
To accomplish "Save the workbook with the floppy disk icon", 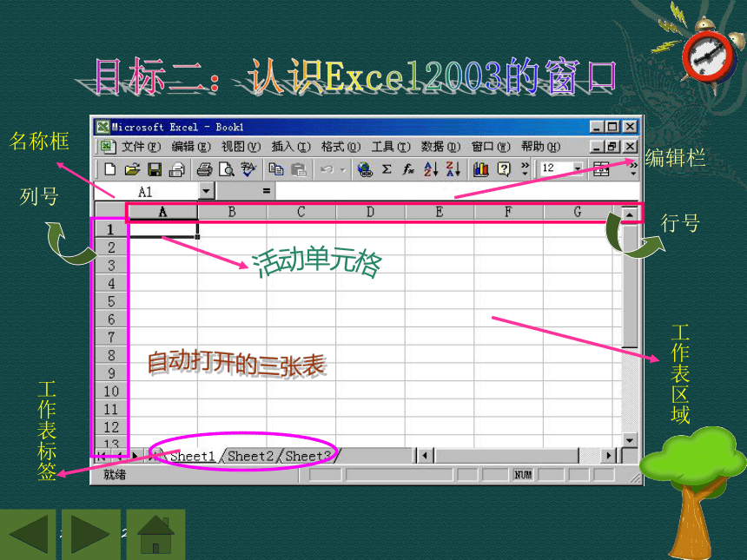I will (155, 169).
